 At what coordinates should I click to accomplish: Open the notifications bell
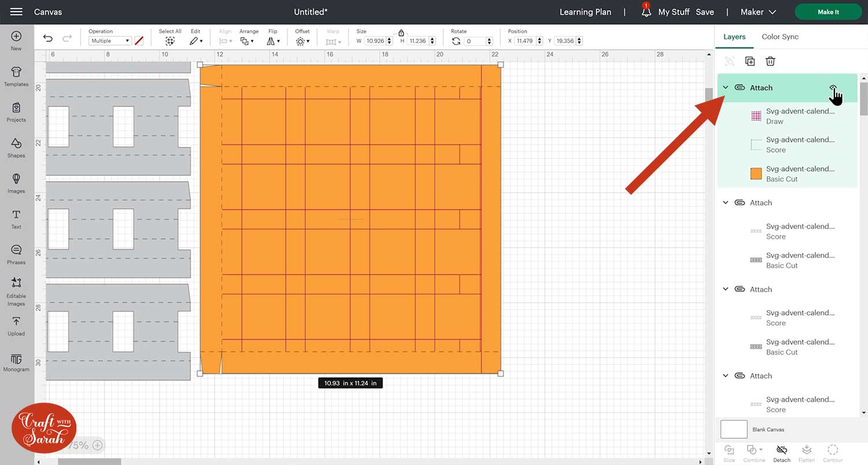click(646, 12)
